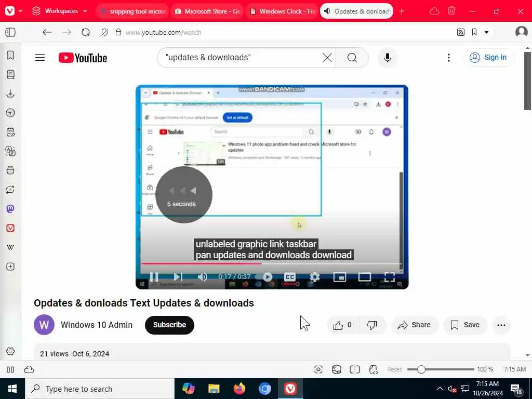Toggle the tracker blocker shield
This screenshot has width=532, height=399.
105,32
